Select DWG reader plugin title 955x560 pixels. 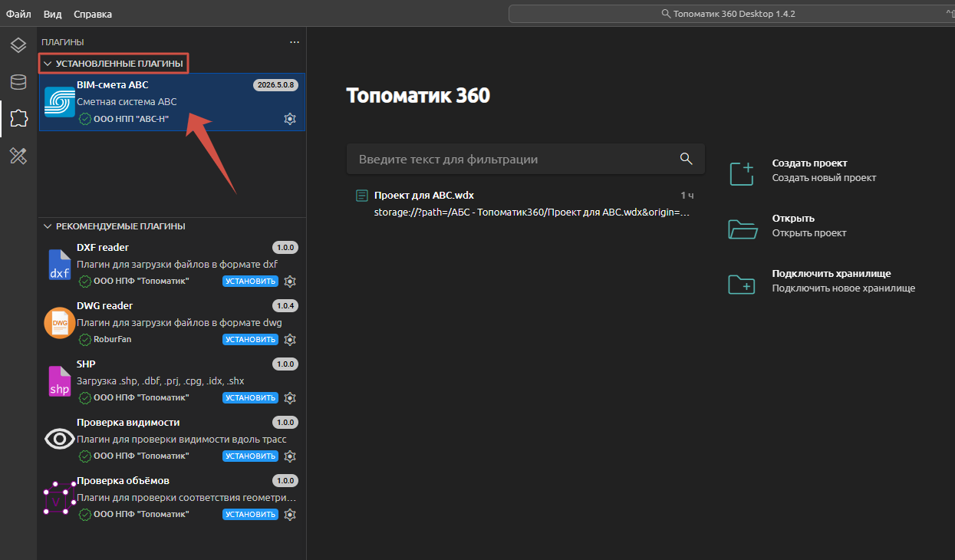point(105,306)
